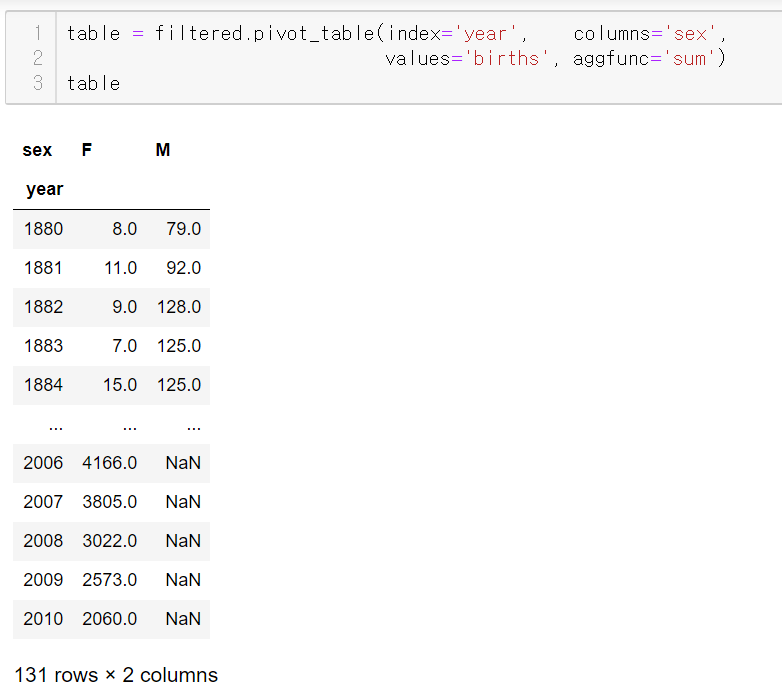Screen dimensions: 782x687
Task: Click the 3022.0 value in row 2008
Action: point(110,540)
